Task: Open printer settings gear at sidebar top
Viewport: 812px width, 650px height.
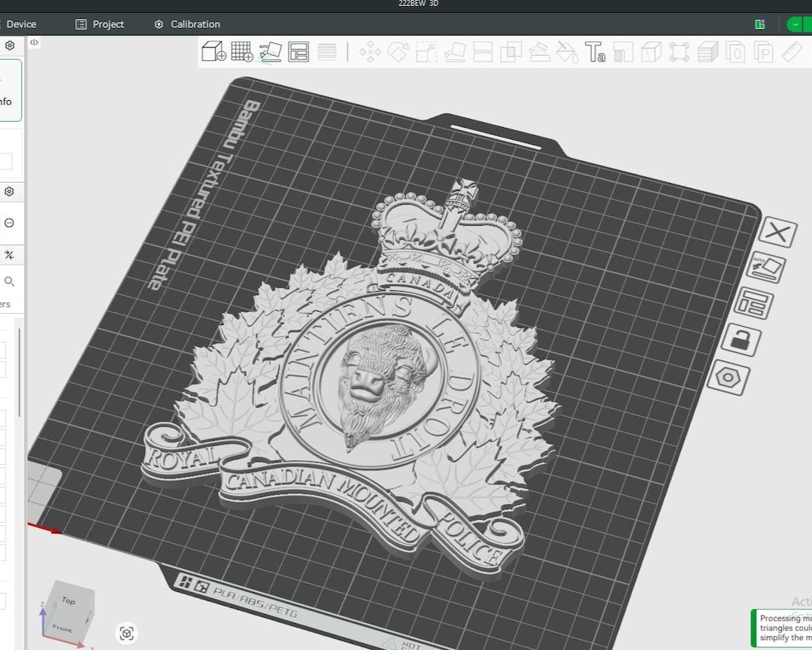Action: click(x=9, y=46)
